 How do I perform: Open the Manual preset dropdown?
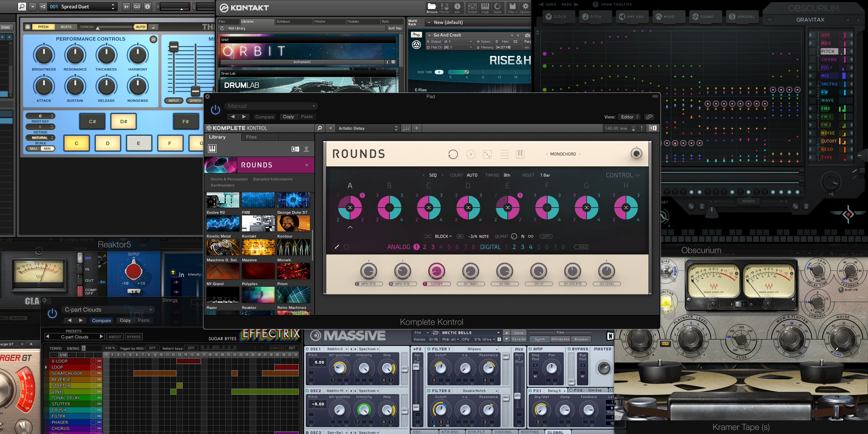tap(271, 106)
